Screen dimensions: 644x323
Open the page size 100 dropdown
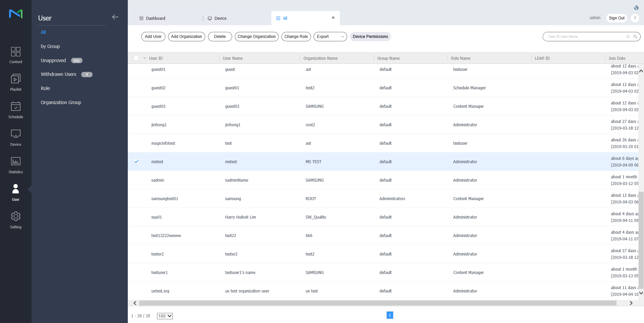pyautogui.click(x=165, y=316)
